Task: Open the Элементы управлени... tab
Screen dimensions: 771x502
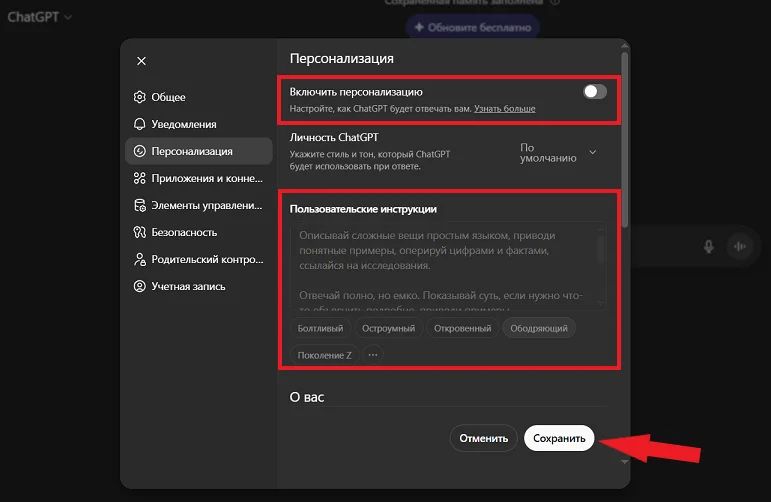Action: (199, 205)
